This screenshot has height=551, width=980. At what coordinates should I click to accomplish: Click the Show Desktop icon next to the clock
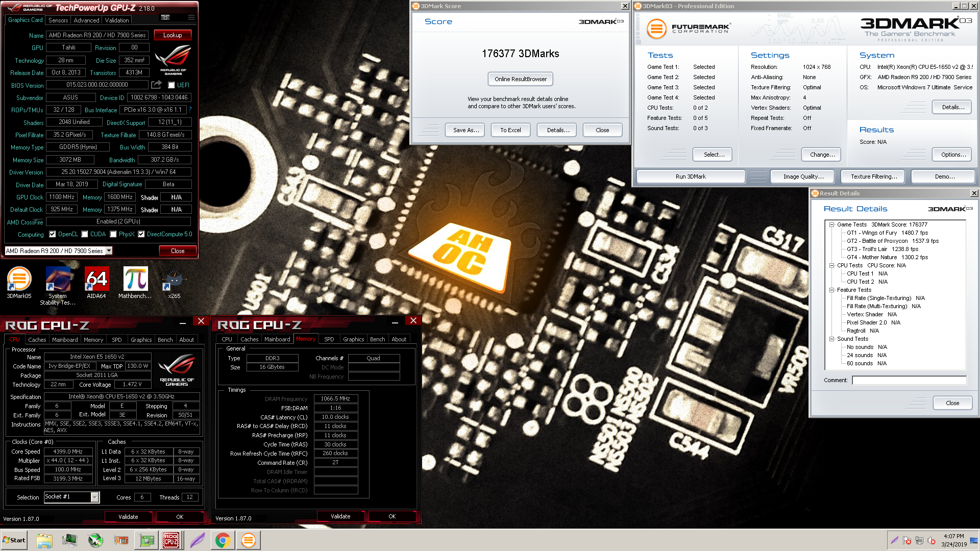(x=974, y=540)
